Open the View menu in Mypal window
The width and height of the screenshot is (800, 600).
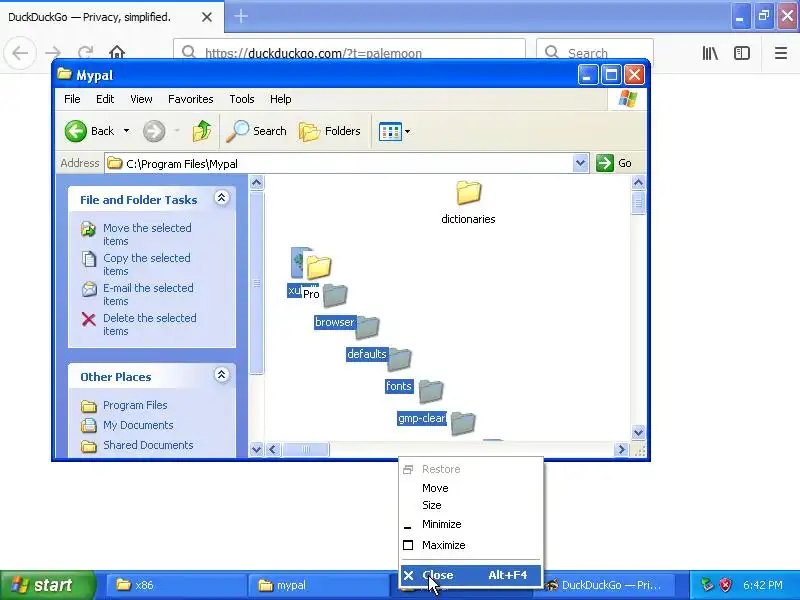141,99
